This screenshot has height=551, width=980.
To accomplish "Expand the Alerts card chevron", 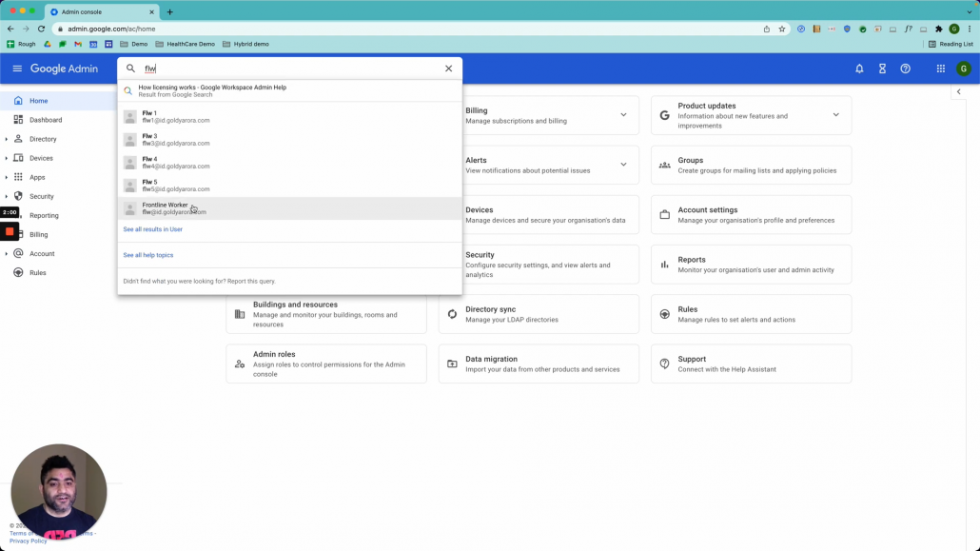I will 623,165.
